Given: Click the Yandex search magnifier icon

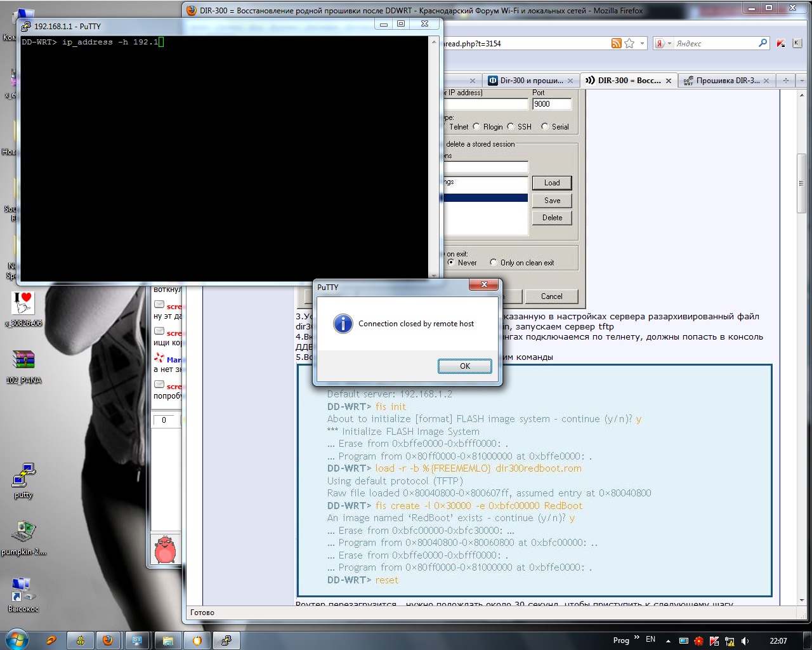Looking at the screenshot, I should pyautogui.click(x=763, y=43).
